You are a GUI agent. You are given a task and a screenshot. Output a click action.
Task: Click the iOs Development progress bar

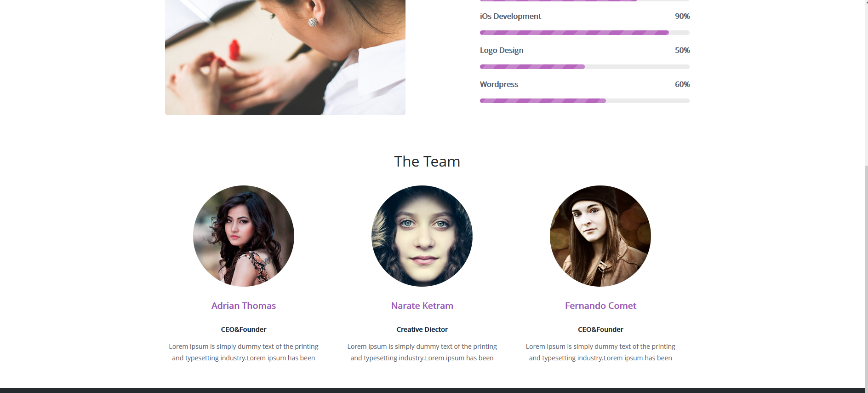coord(585,33)
